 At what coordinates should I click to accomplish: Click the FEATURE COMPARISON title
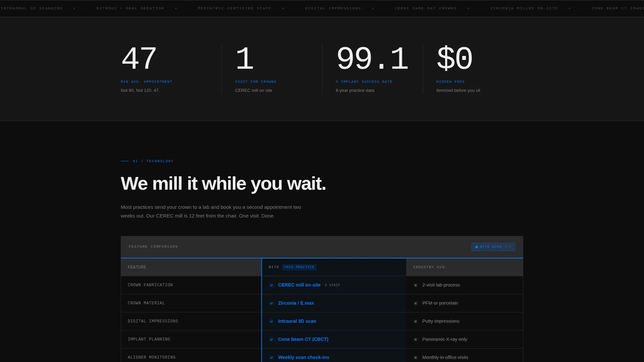tap(153, 247)
